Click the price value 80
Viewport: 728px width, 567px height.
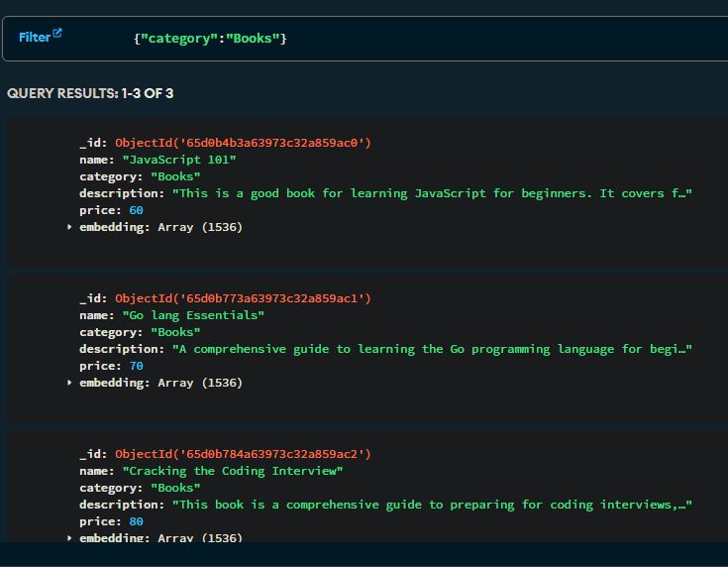136,521
